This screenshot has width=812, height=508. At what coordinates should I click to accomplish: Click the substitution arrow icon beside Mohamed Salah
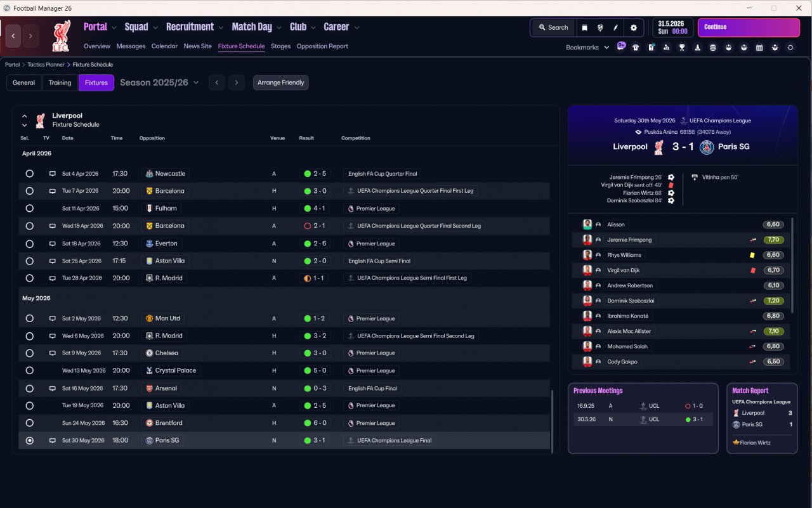click(752, 346)
